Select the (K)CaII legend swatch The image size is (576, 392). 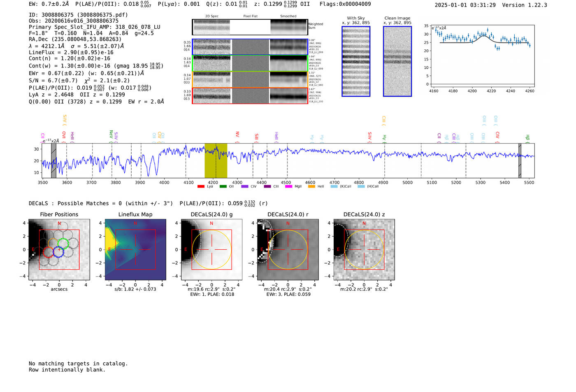[334, 186]
